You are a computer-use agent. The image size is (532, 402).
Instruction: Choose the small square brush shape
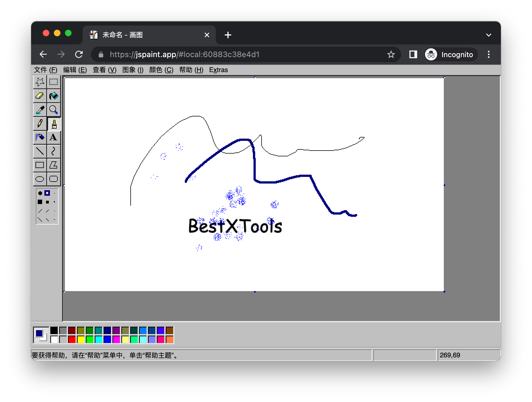(55, 202)
